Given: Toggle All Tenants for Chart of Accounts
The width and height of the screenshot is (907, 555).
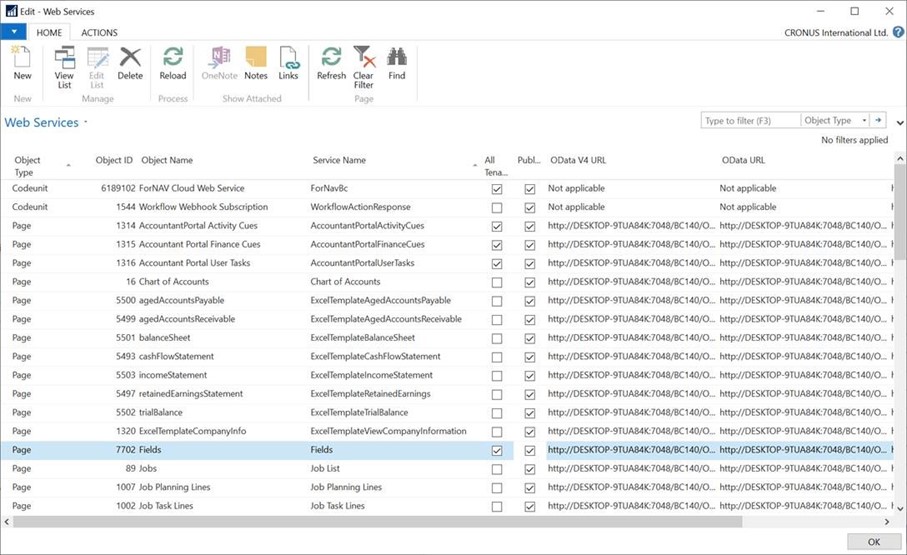Looking at the screenshot, I should 497,282.
